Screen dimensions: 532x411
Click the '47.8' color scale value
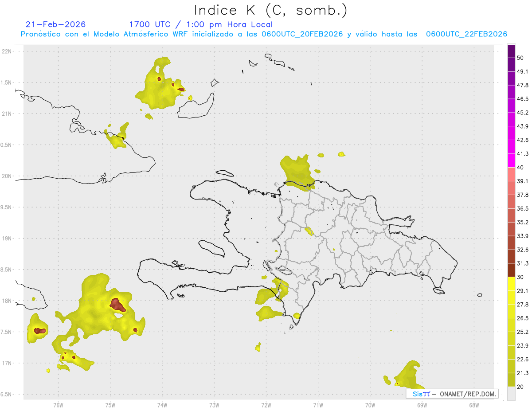tap(522, 85)
